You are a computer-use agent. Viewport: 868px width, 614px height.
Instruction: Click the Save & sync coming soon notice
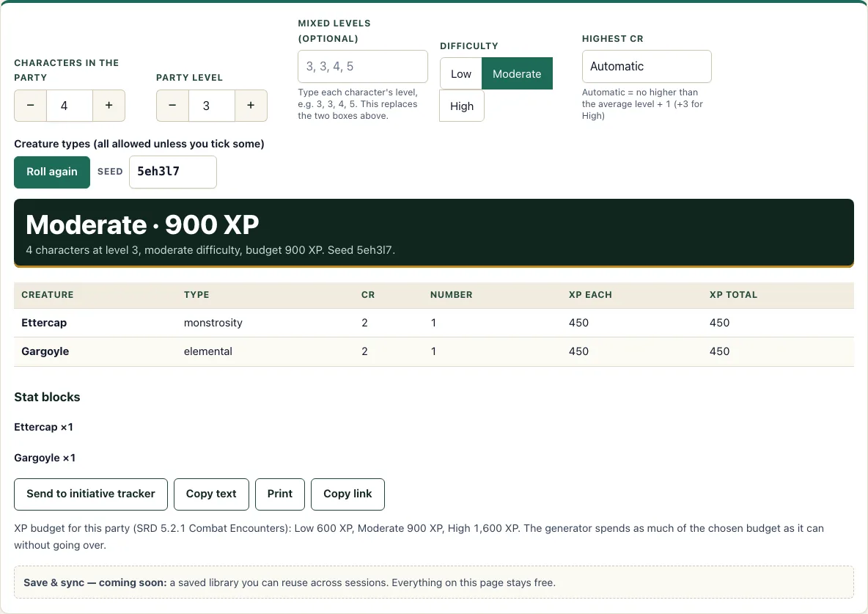coord(434,582)
